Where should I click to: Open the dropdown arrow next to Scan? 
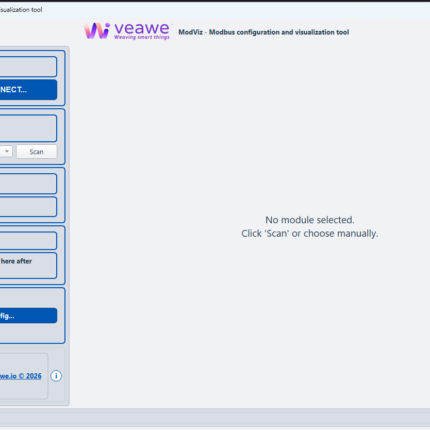[7, 151]
